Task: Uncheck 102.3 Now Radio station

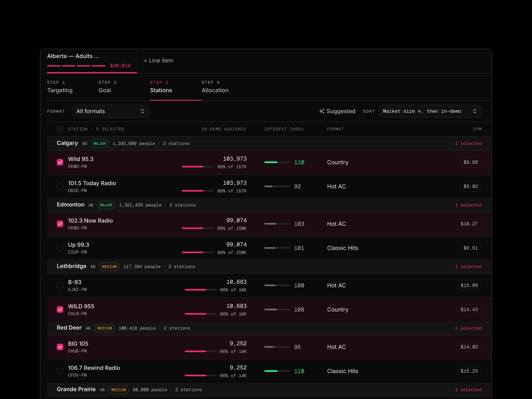Action: click(60, 224)
